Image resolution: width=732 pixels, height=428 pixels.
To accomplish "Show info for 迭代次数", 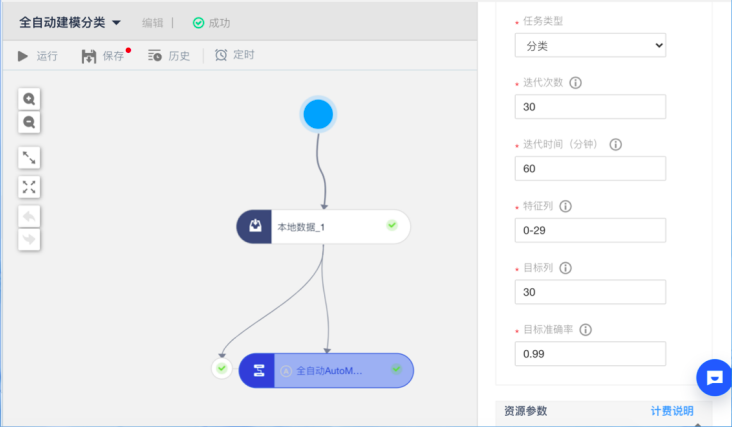I will pyautogui.click(x=576, y=83).
